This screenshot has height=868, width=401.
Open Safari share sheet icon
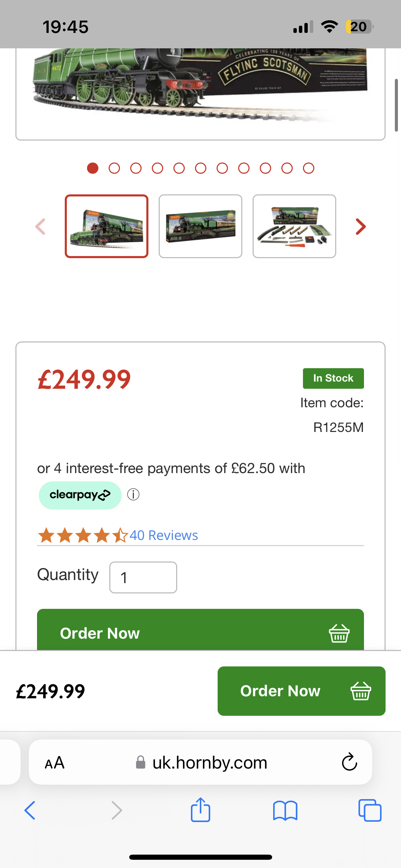click(200, 810)
